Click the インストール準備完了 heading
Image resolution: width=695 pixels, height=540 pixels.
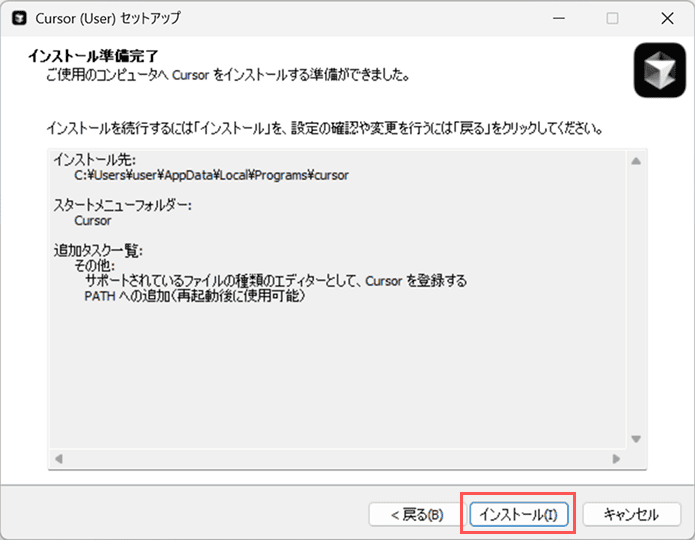pos(93,56)
